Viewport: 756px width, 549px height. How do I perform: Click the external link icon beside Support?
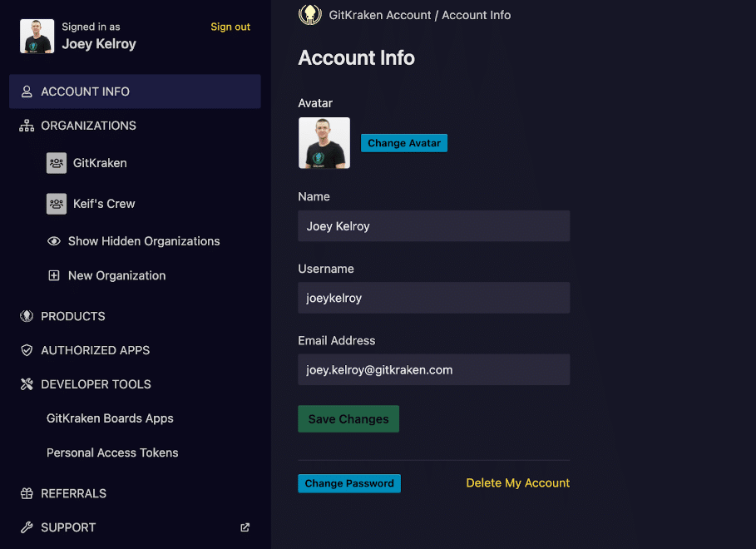[245, 527]
